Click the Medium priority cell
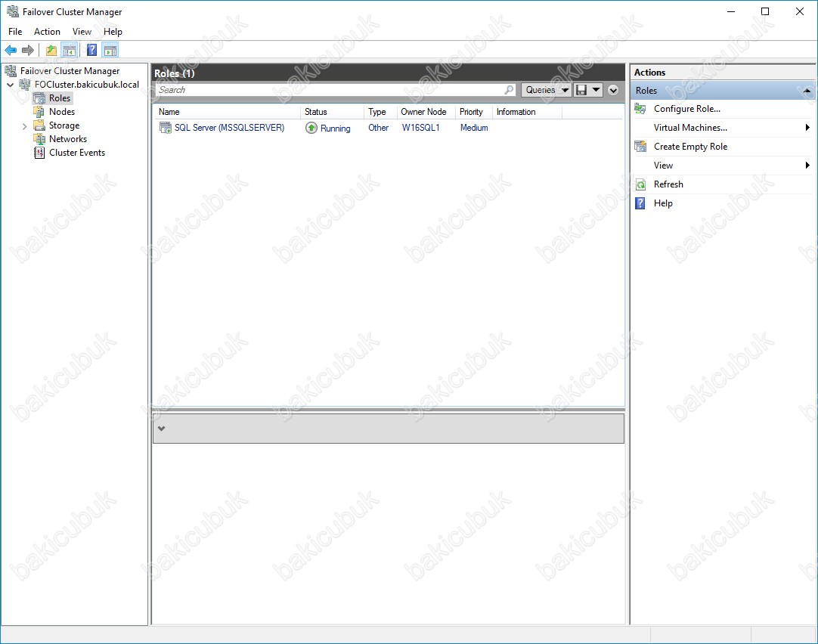818x644 pixels. point(474,128)
